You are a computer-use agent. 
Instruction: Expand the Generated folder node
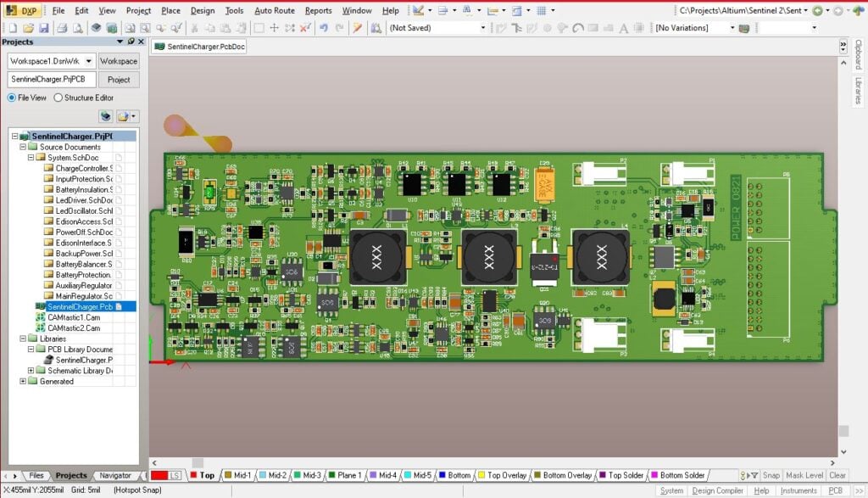[23, 381]
